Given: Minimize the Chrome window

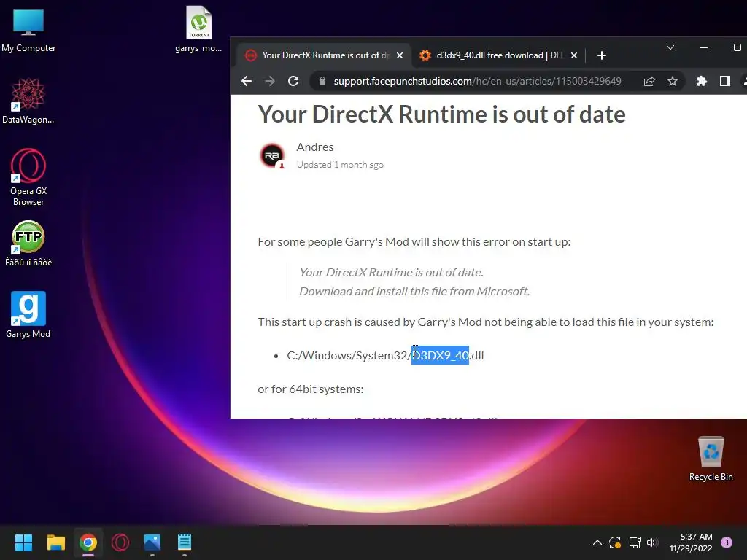Looking at the screenshot, I should pos(704,47).
